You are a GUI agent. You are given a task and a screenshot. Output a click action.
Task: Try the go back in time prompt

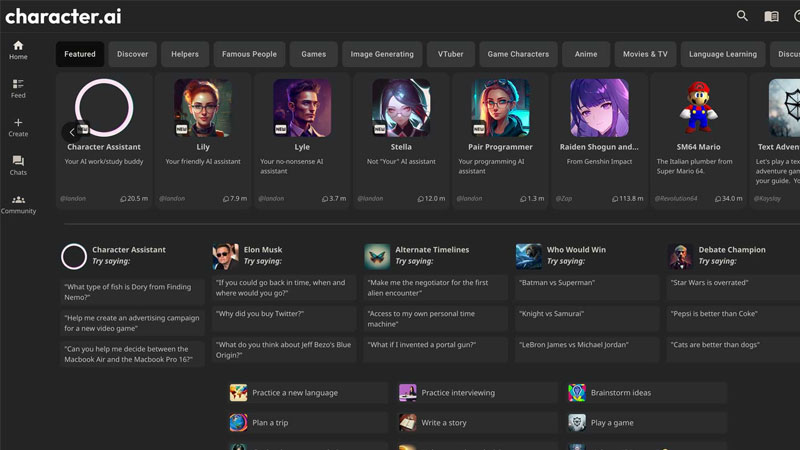[x=284, y=288]
